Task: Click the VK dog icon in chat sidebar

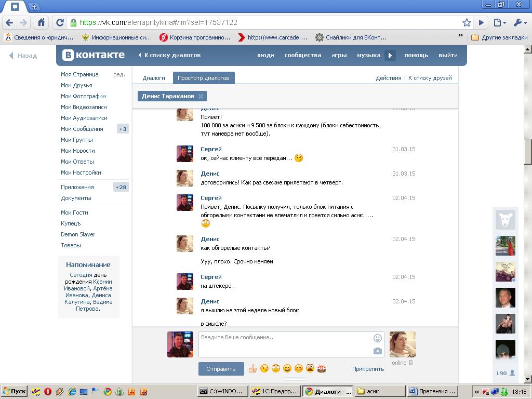Action: [505, 220]
